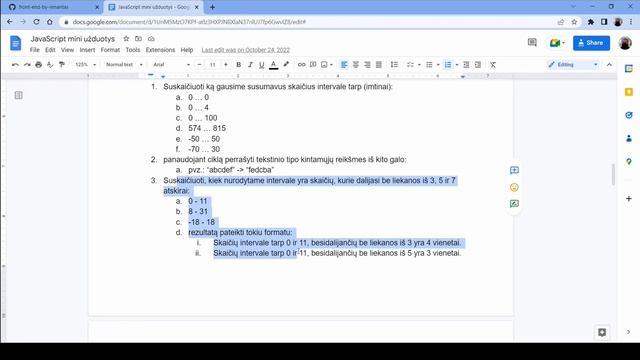The width and height of the screenshot is (640, 360).
Task: Insert a link with the chain icon
Action: click(301, 64)
